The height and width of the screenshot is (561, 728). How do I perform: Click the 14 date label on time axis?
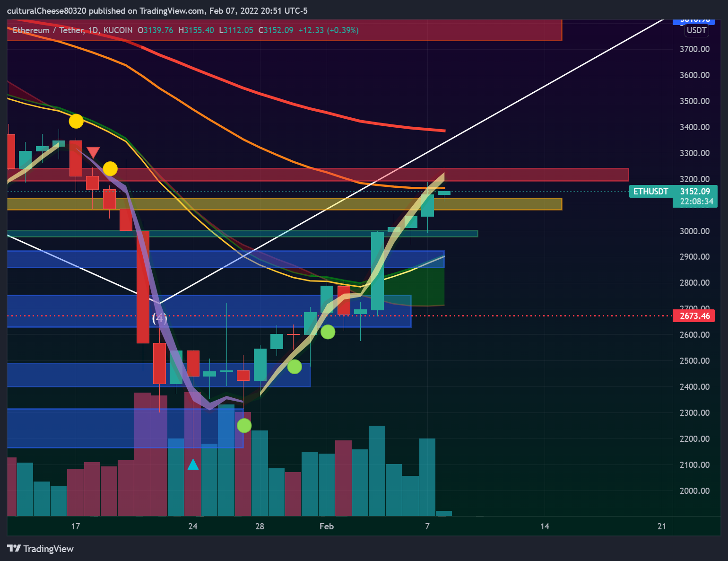[545, 526]
